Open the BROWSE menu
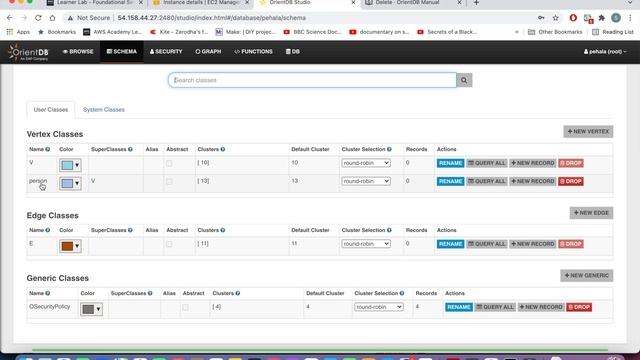The width and height of the screenshot is (640, 360). point(78,52)
